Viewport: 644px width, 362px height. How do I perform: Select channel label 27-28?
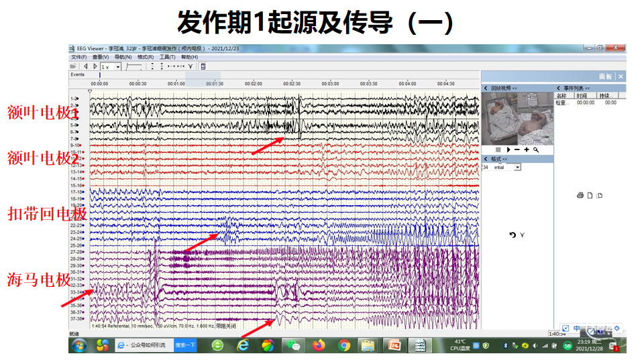click(x=76, y=252)
